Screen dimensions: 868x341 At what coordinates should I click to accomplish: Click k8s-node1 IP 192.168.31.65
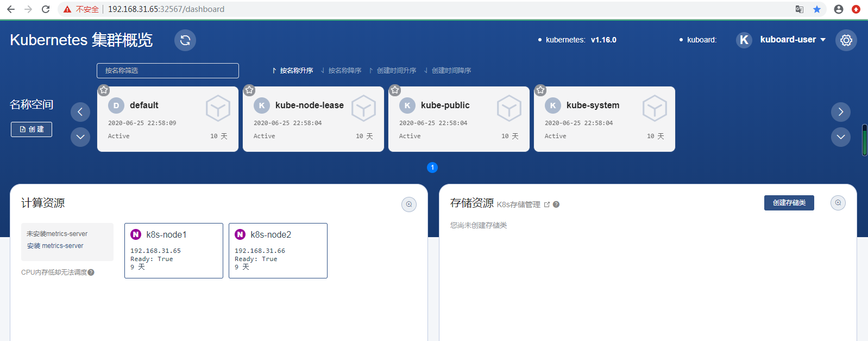[155, 251]
